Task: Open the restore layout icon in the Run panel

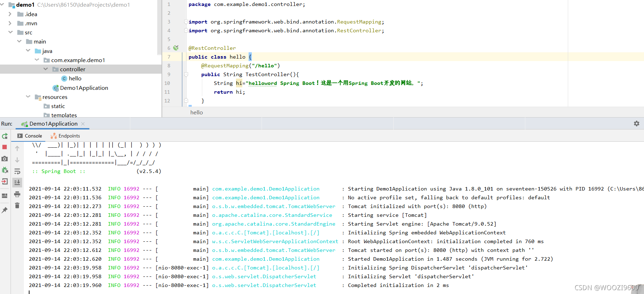Action: click(x=5, y=196)
